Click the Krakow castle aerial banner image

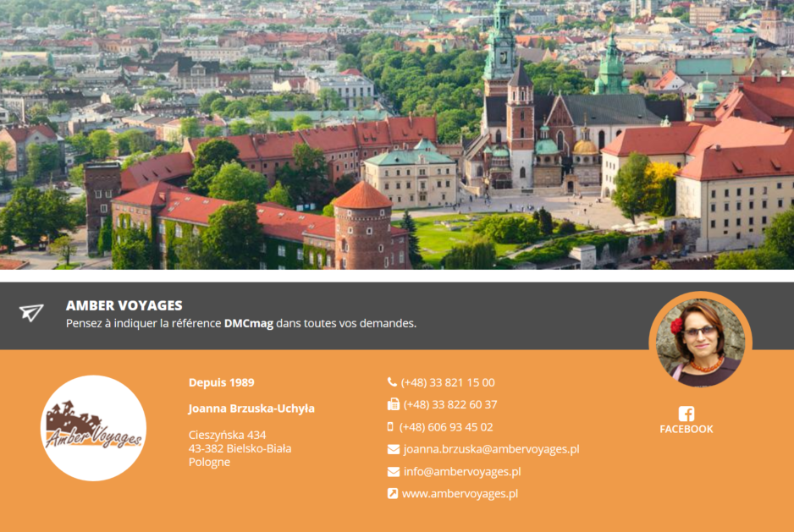(397, 134)
